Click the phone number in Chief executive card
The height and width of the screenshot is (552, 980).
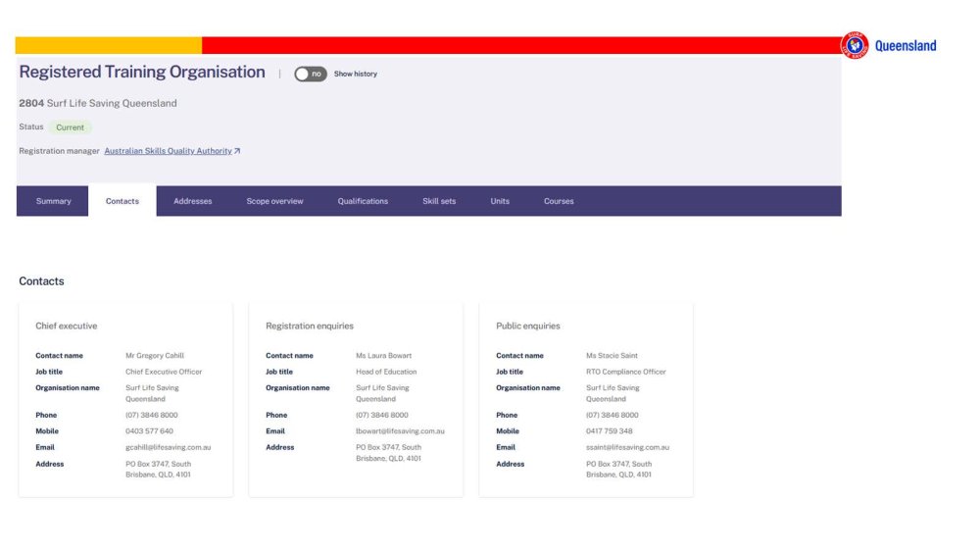(x=152, y=415)
